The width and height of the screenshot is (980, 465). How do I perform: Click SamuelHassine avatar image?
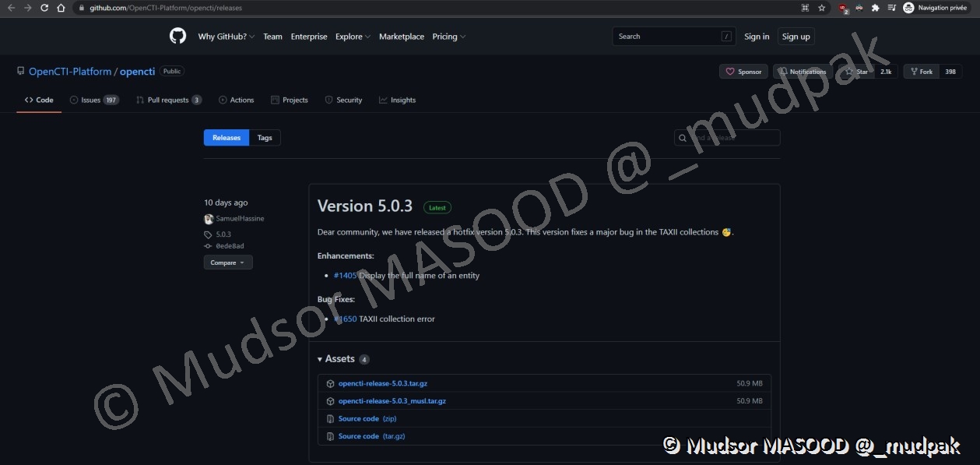209,219
